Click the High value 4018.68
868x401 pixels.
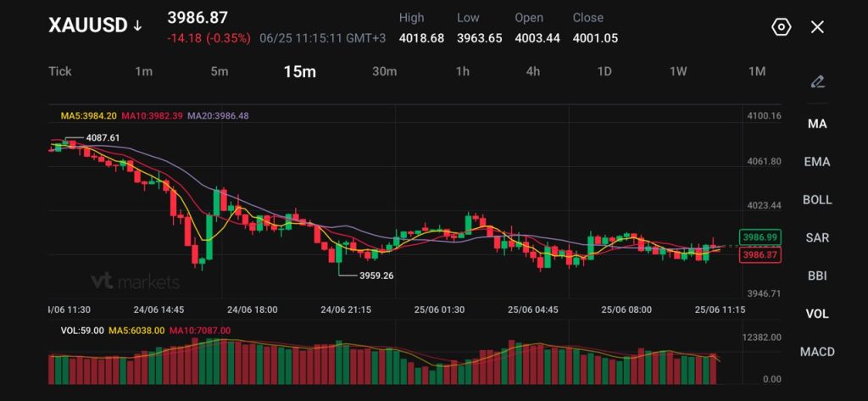pyautogui.click(x=421, y=38)
